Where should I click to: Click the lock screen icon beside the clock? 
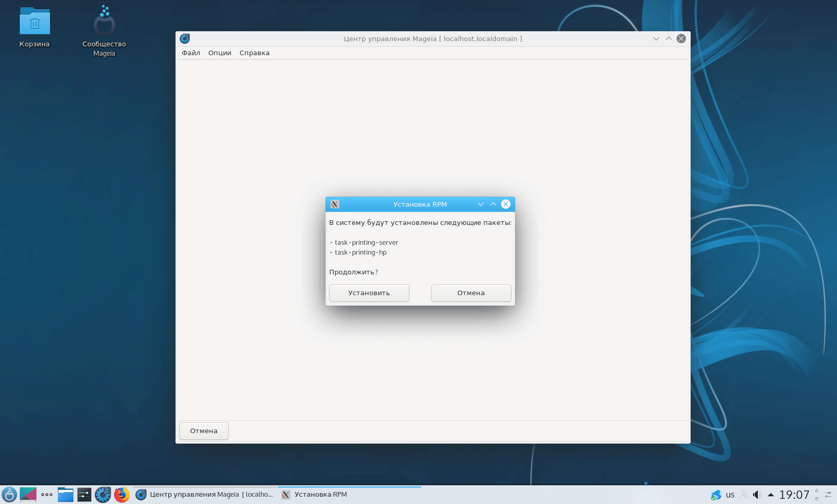coord(817,491)
